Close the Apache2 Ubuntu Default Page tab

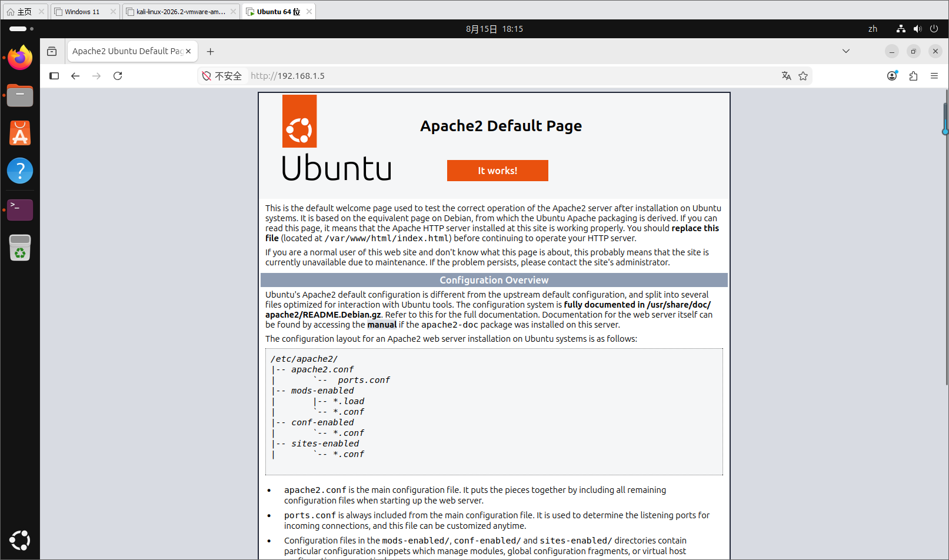tap(188, 51)
